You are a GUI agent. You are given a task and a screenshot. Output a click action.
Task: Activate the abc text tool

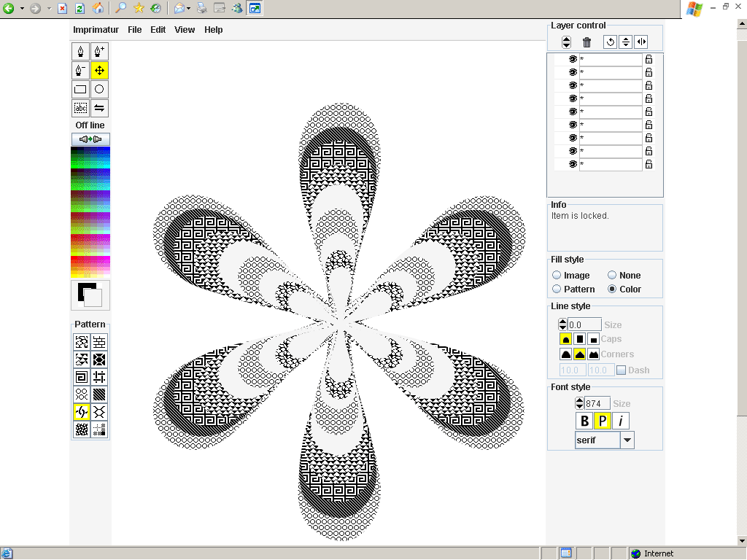click(81, 108)
